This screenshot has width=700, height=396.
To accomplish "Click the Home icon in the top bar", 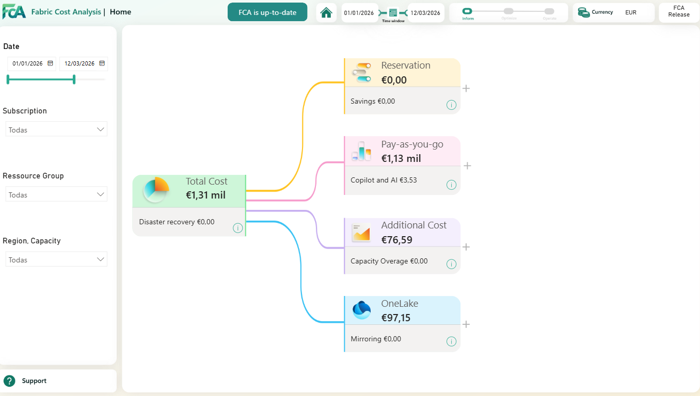I will 326,13.
